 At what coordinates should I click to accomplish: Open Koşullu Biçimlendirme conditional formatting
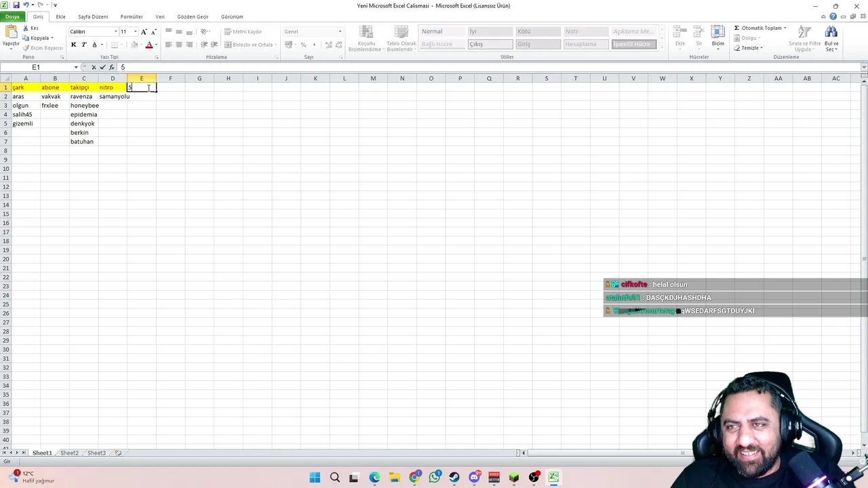coord(366,39)
